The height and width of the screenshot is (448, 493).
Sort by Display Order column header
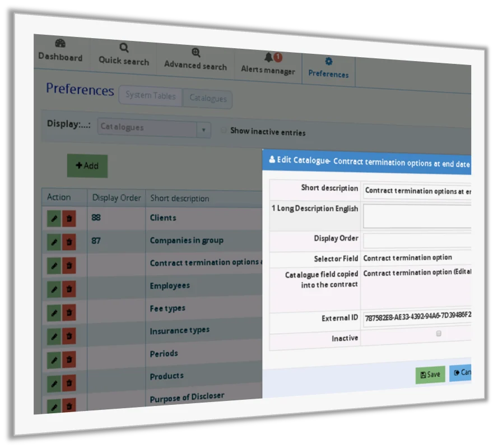117,197
